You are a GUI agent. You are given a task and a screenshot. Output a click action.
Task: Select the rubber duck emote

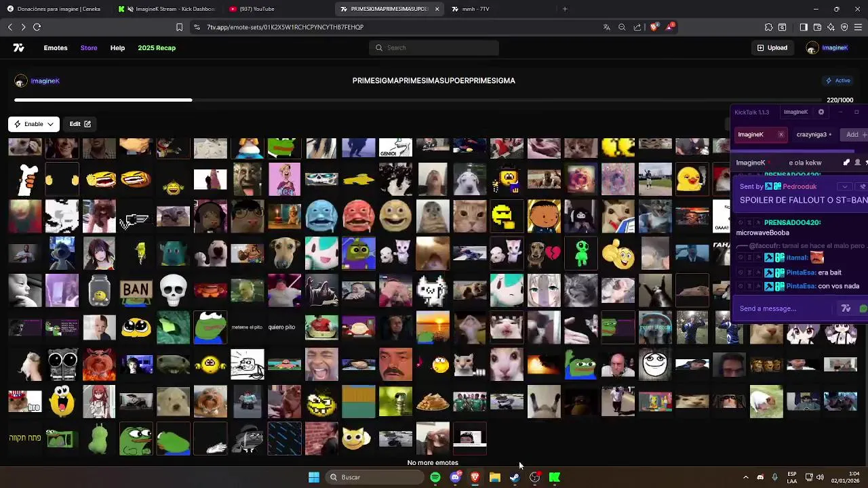(692, 180)
